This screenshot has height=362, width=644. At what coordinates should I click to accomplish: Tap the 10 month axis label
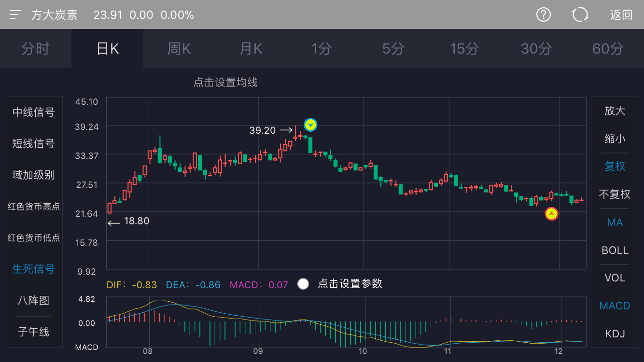tap(362, 351)
